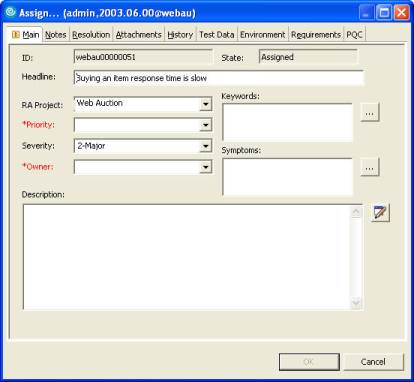Expand the Priority dropdown arrow
This screenshot has width=414, height=382.
(x=206, y=125)
